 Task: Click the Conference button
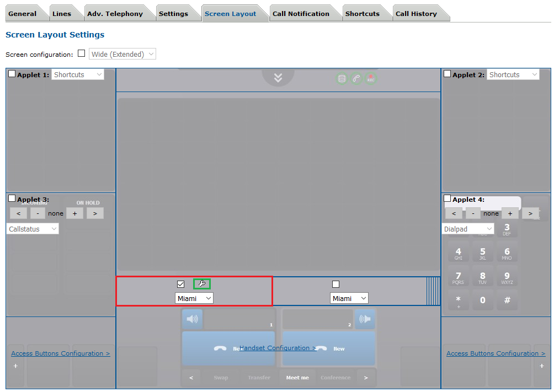[x=335, y=378]
